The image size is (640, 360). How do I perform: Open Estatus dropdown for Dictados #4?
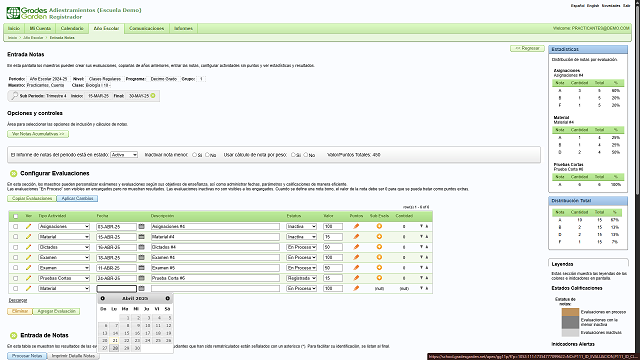tap(301, 247)
